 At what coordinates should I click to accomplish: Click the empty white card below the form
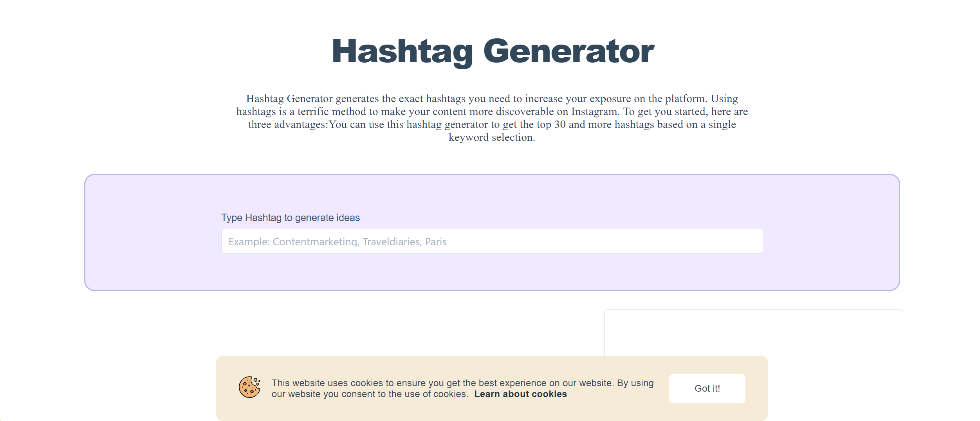(x=753, y=333)
